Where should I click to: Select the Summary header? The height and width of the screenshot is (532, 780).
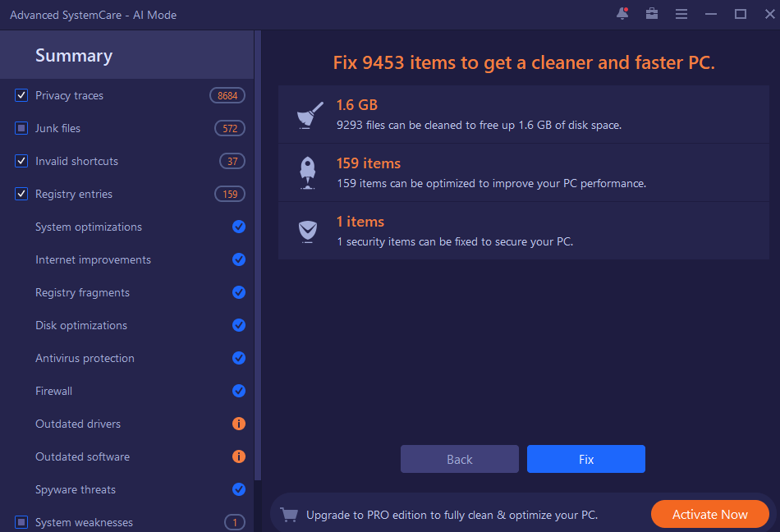[x=126, y=55]
